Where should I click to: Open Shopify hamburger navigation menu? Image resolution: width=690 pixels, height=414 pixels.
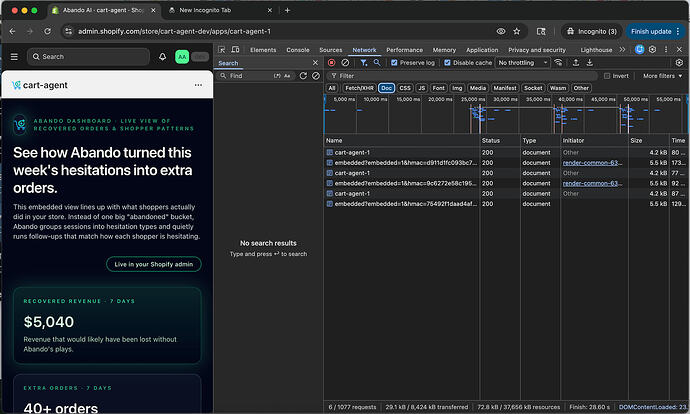[x=14, y=57]
